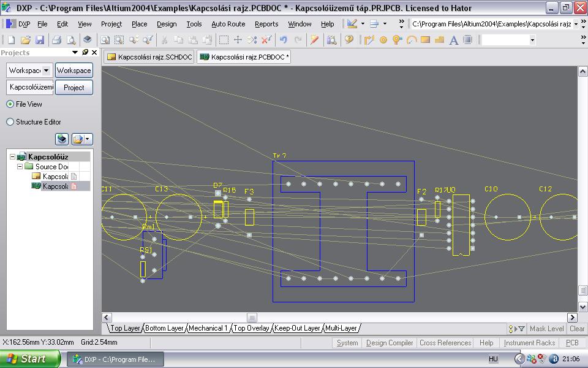Open Browse Library icon
This screenshot has width=588, height=368.
331,39
